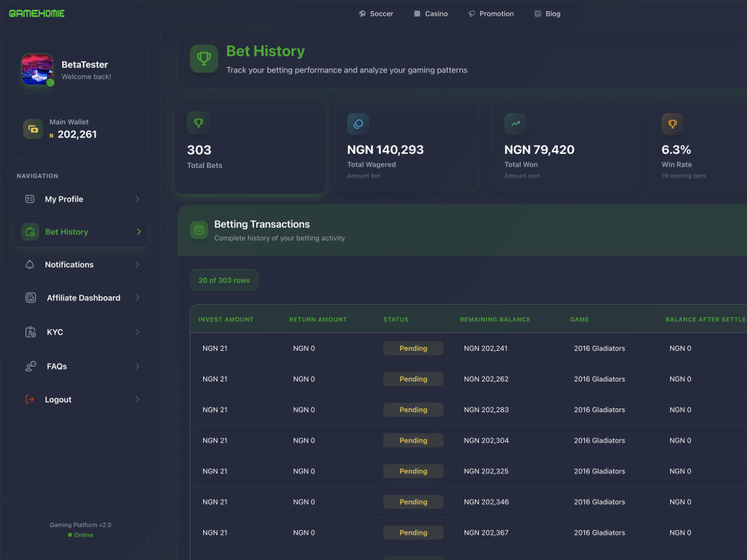
Task: Click the Bet History sidebar icon
Action: point(30,232)
